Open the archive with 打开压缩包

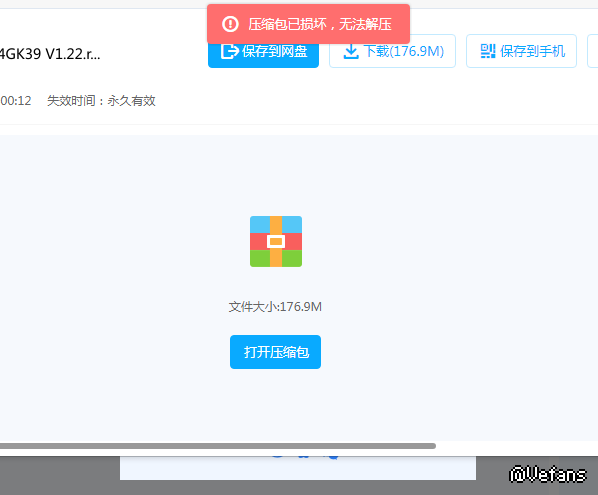coord(275,352)
